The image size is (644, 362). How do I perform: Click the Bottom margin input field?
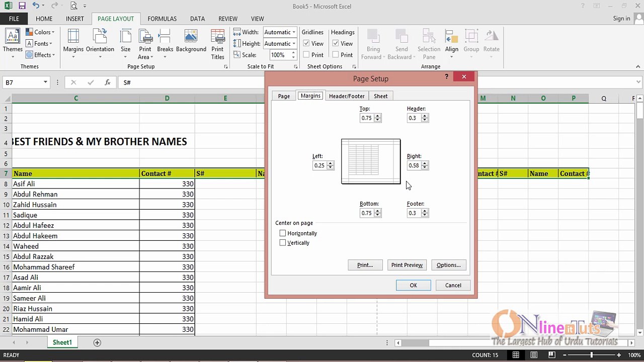pyautogui.click(x=366, y=213)
